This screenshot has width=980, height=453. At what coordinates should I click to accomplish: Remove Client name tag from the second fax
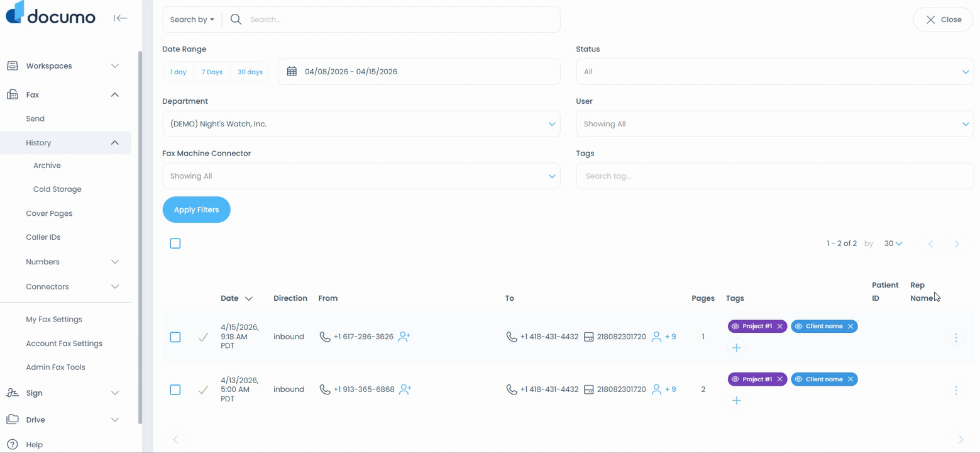pyautogui.click(x=851, y=379)
